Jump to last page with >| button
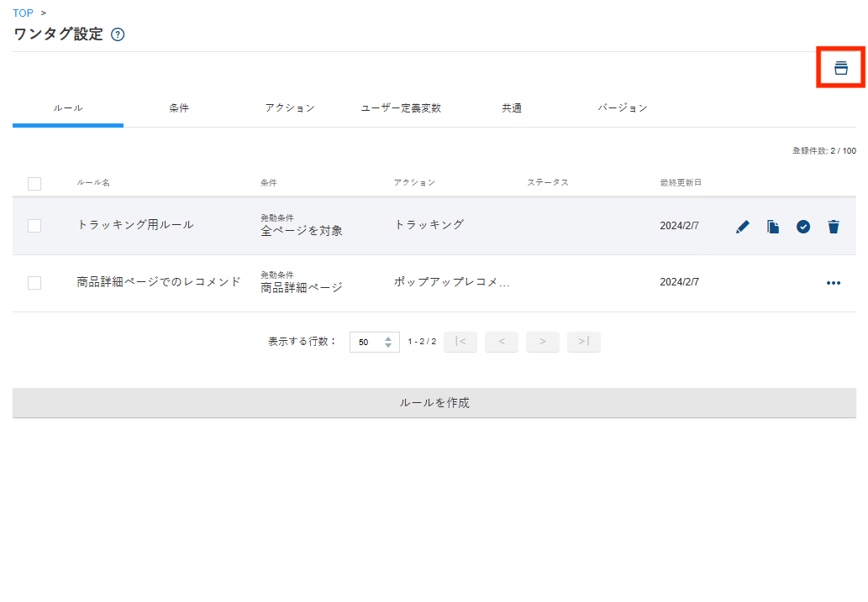Viewport: 868px width, 602px height. click(583, 342)
